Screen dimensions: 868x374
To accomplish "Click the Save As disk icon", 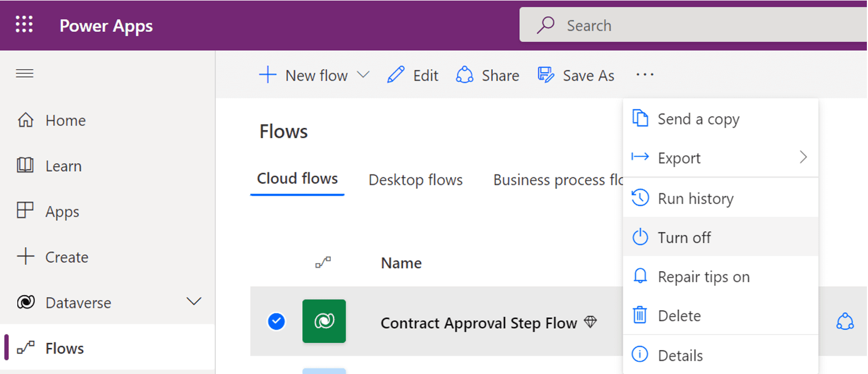I will point(546,74).
